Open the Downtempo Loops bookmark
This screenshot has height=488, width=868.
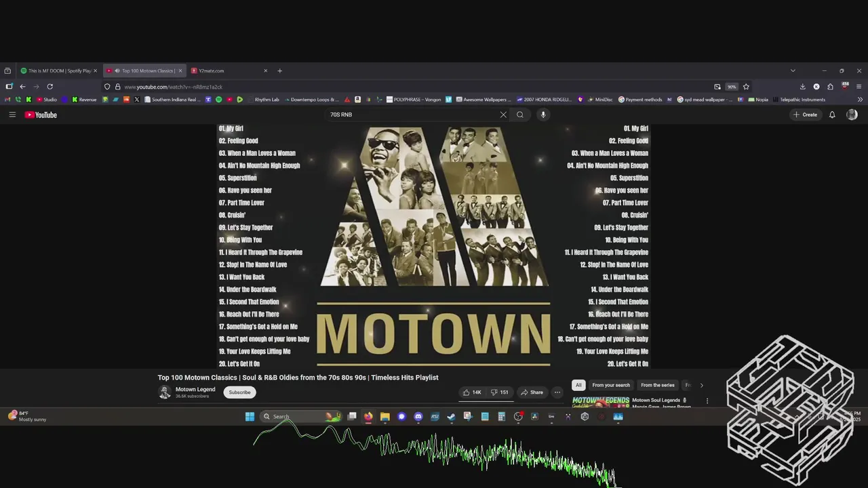[x=311, y=100]
